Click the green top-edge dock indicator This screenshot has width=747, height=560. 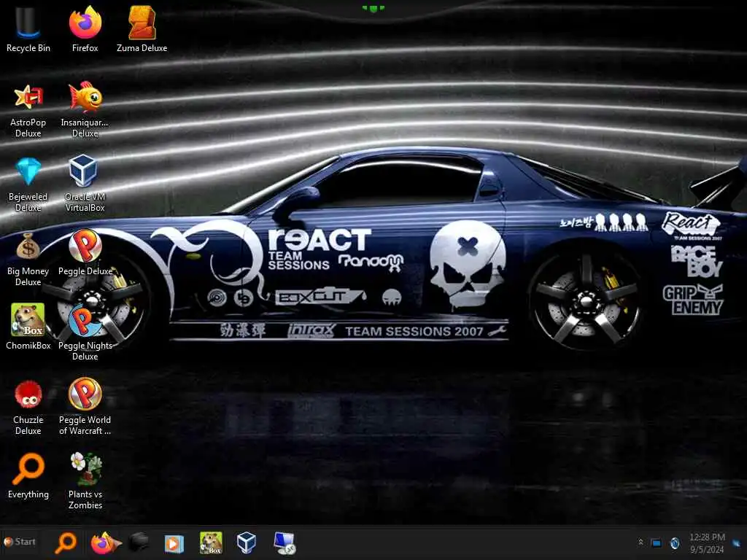(373, 8)
